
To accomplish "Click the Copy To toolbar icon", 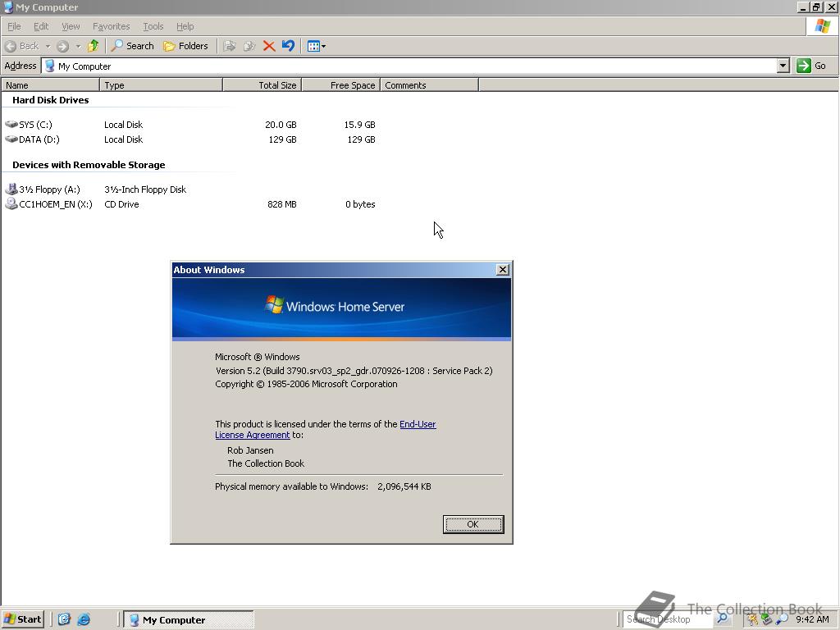I will [249, 46].
